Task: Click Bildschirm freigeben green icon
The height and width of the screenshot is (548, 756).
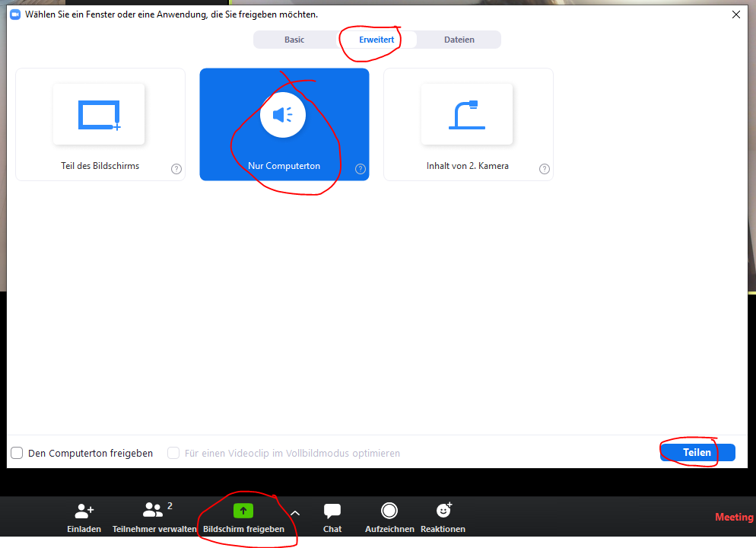Action: (243, 511)
